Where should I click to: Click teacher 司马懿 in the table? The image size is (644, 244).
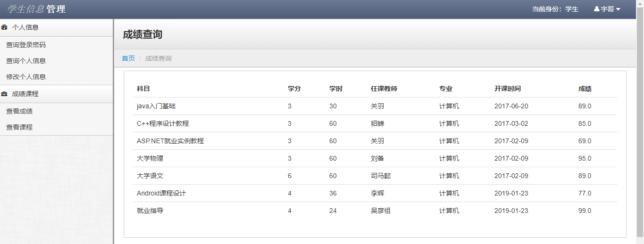(x=381, y=176)
